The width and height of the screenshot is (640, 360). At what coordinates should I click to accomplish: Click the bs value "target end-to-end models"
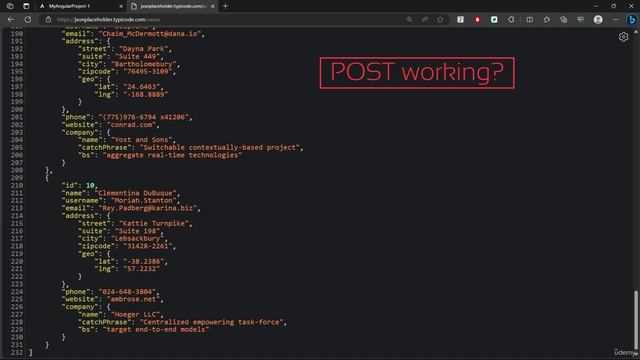tap(156, 329)
